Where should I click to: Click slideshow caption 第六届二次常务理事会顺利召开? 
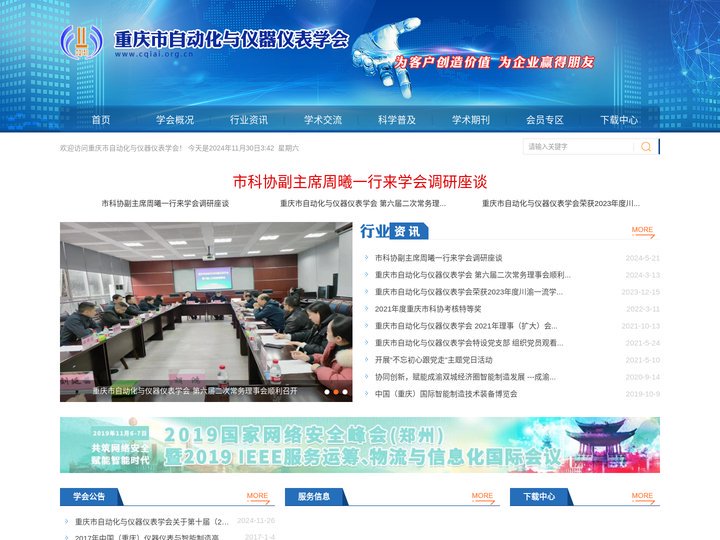pos(195,391)
